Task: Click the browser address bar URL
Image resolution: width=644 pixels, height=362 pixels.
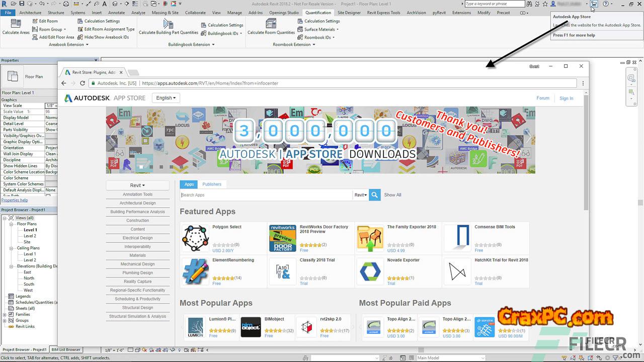Action: tap(210, 83)
